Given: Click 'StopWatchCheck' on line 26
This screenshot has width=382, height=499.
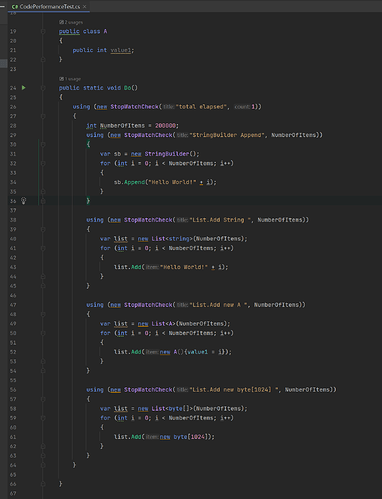Looking at the screenshot, I should (134, 107).
